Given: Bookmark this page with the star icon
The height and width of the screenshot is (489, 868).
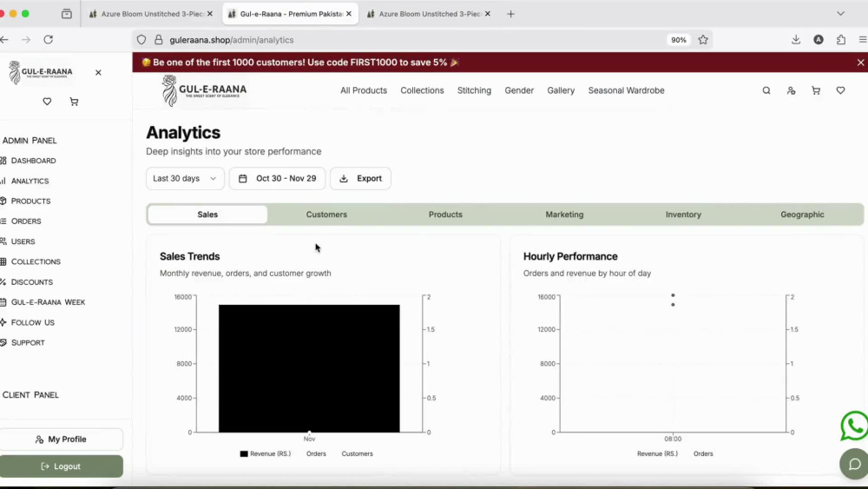Looking at the screenshot, I should click(703, 40).
